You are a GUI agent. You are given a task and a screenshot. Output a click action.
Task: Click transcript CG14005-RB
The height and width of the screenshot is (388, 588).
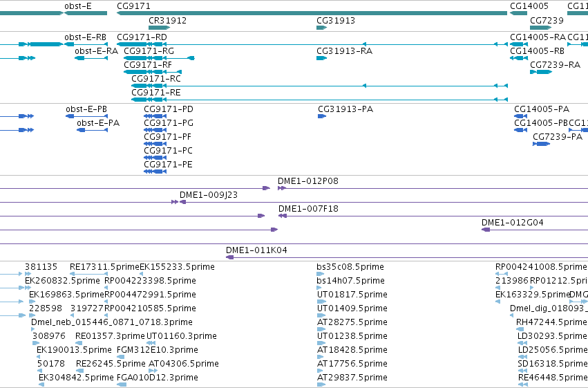coord(519,58)
